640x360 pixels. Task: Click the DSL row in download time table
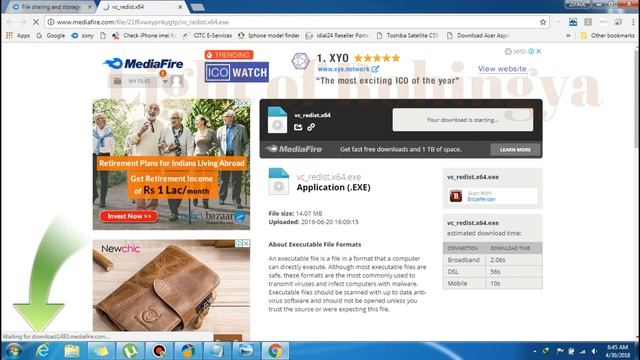tap(493, 271)
